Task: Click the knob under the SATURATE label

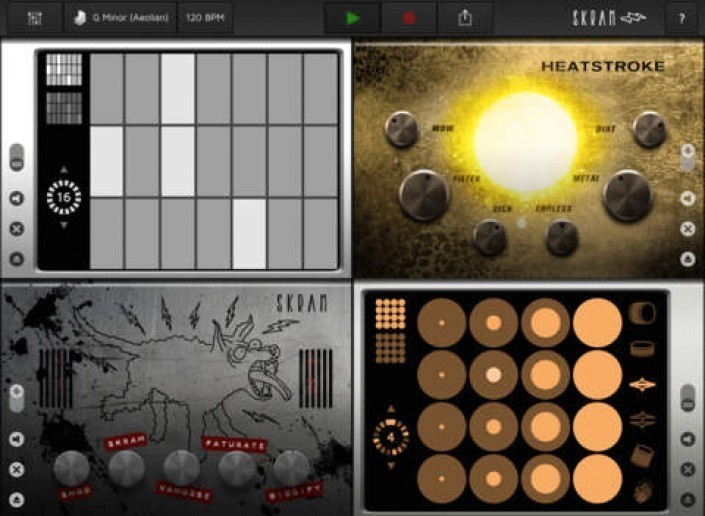Action: (x=236, y=468)
